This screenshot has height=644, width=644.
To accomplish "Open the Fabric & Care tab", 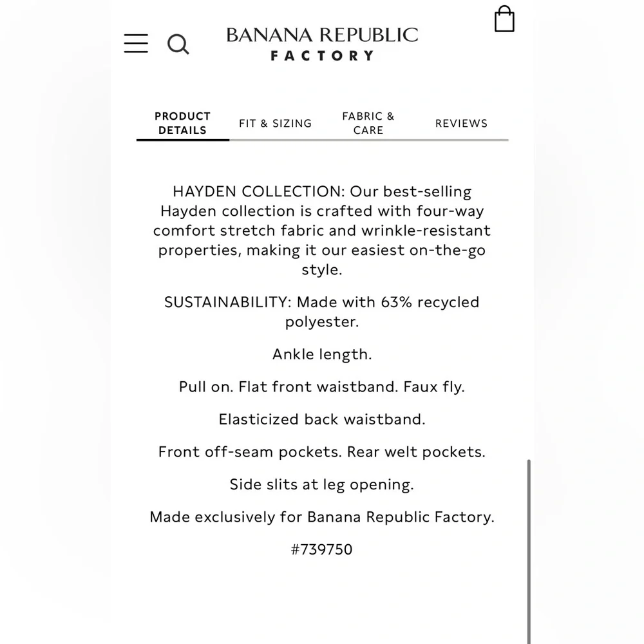I will (x=368, y=123).
